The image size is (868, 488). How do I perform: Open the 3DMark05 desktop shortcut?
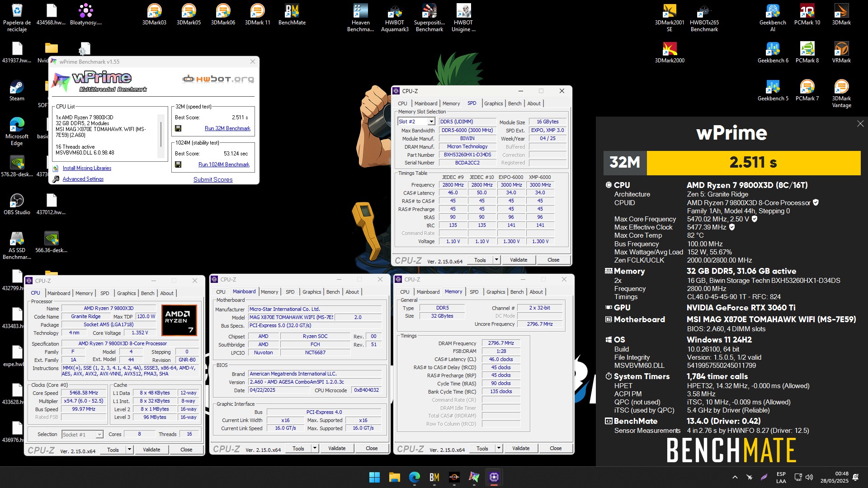[x=189, y=14]
